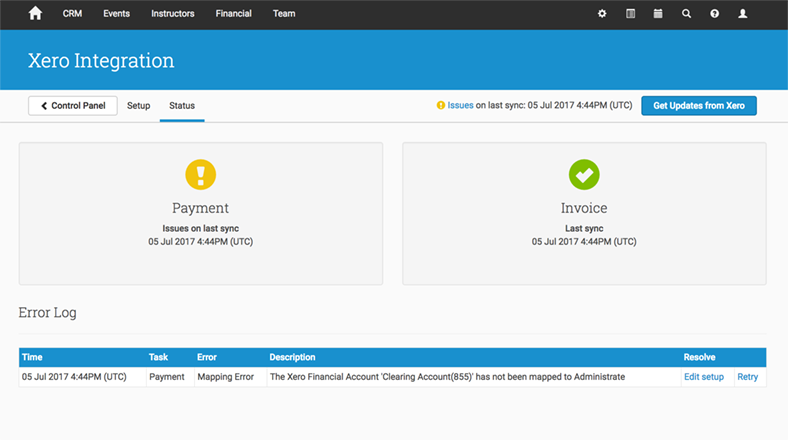Image resolution: width=788 pixels, height=440 pixels.
Task: Click 'Issues on last sync' in Payment card
Action: click(x=201, y=229)
